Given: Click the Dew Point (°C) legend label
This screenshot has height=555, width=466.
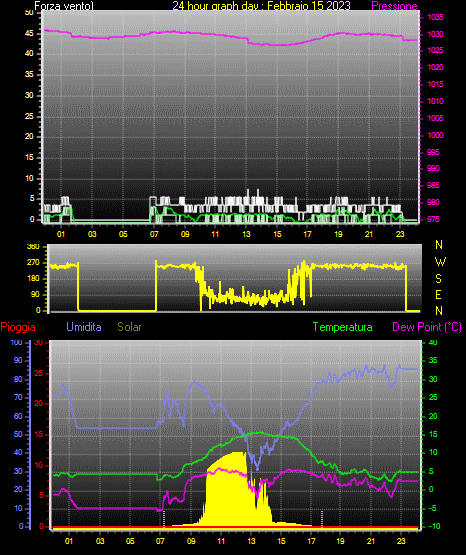Looking at the screenshot, I should click(x=427, y=327).
